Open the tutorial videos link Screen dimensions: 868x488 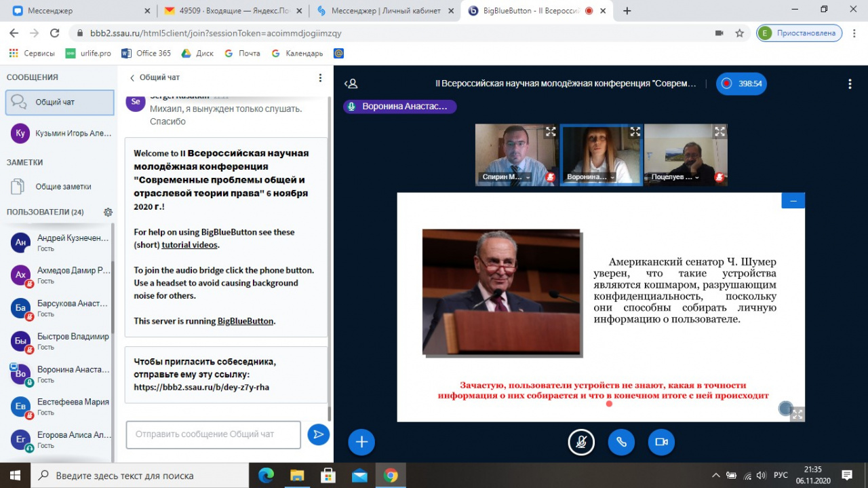coord(190,245)
